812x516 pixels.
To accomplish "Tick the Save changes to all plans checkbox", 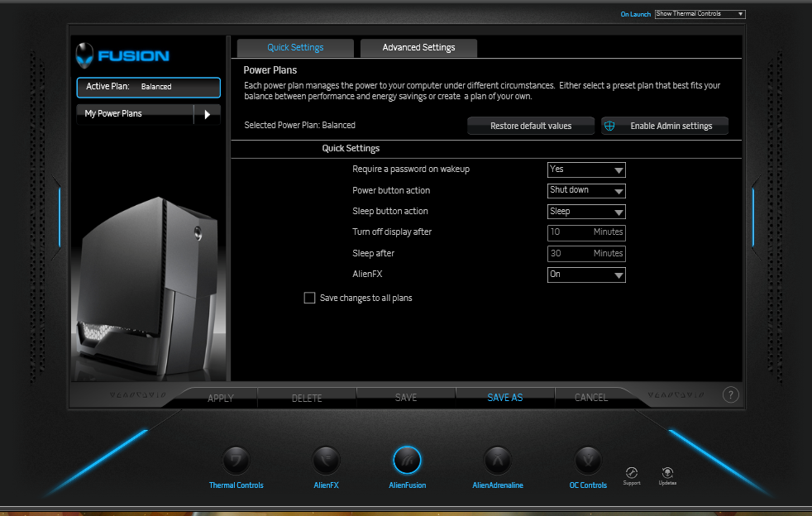I will pos(309,298).
